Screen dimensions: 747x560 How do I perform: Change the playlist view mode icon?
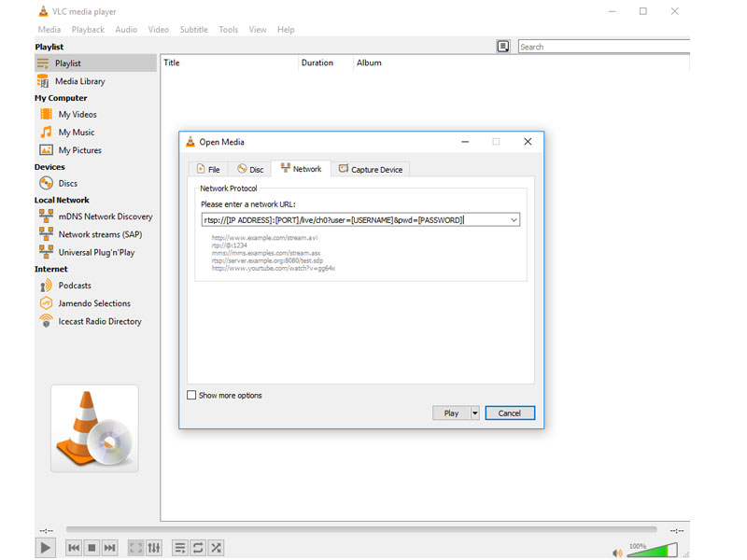point(503,46)
